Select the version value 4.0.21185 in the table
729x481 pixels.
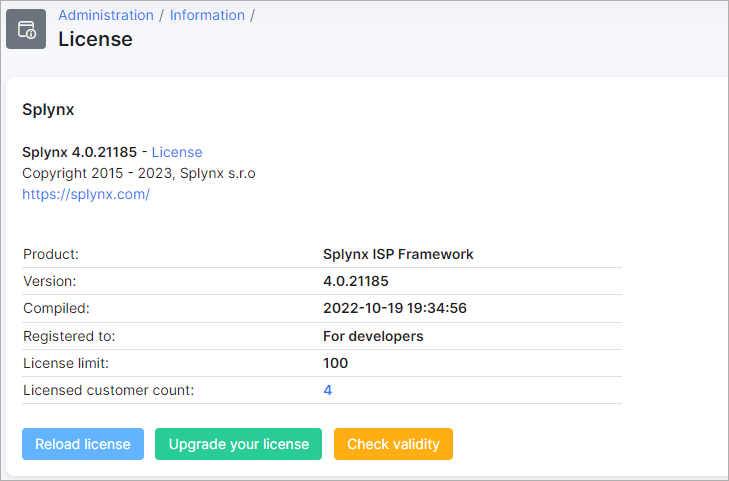[x=356, y=281]
